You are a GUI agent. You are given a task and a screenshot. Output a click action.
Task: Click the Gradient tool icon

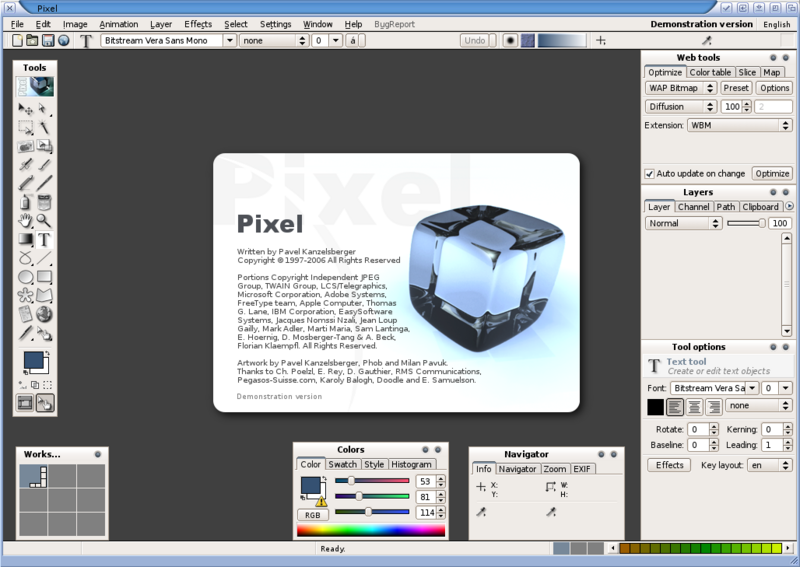click(x=26, y=240)
